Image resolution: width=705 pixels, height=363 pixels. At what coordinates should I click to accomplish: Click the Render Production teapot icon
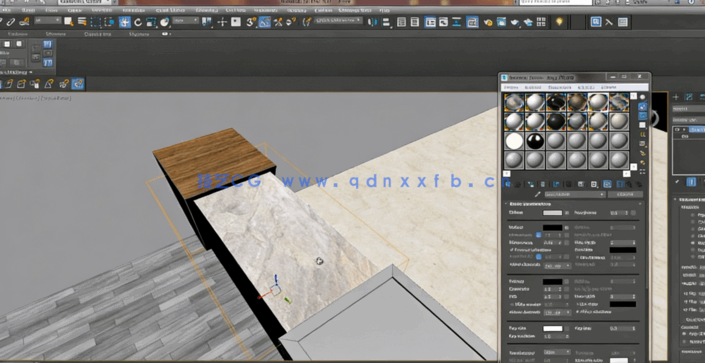(x=515, y=22)
